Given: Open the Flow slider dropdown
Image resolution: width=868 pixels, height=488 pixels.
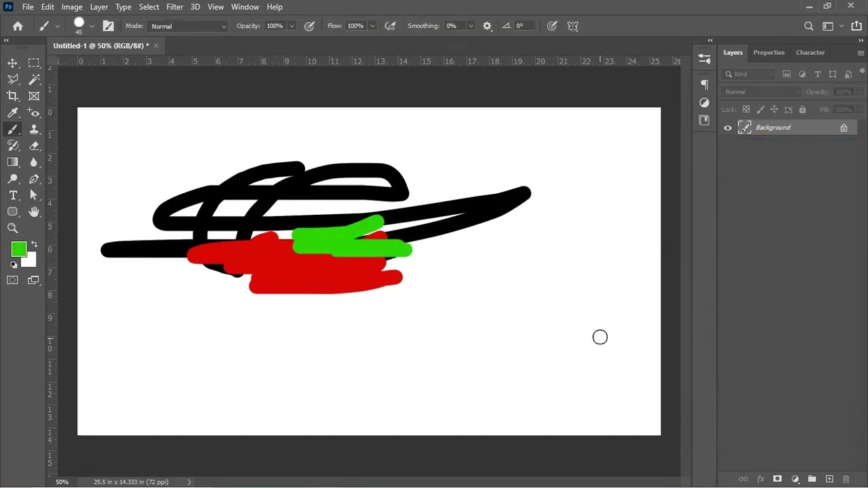Looking at the screenshot, I should (372, 26).
